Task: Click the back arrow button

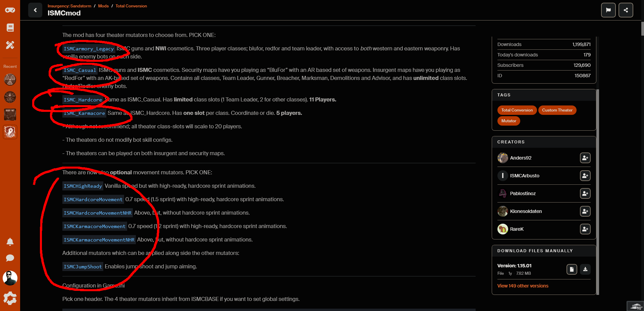Action: click(x=35, y=10)
